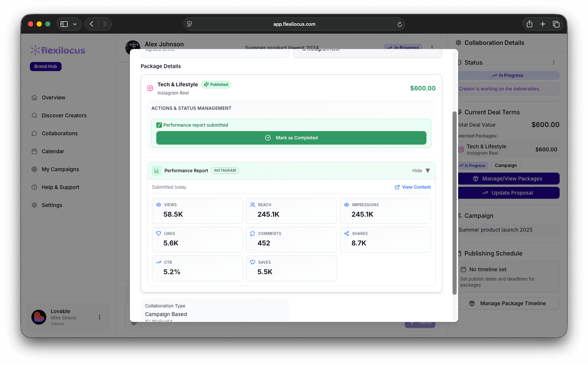Collapse the report using the Hide chevron
Image resolution: width=588 pixels, height=365 pixels.
(x=427, y=170)
